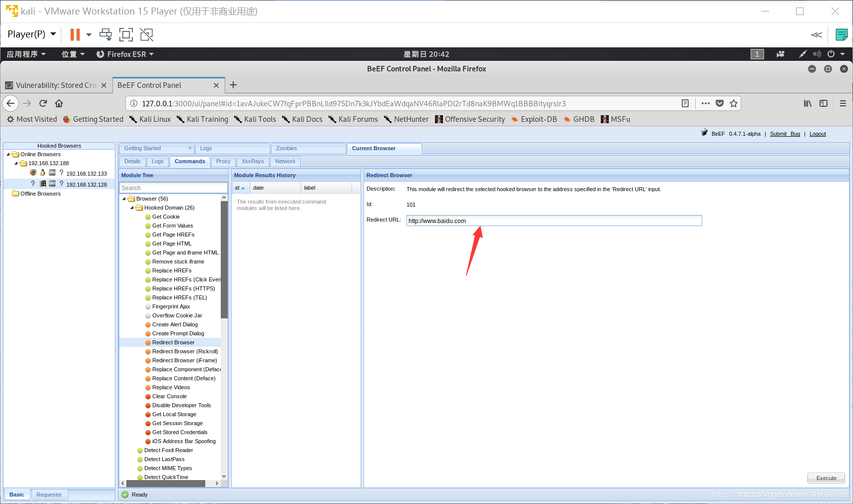This screenshot has height=504, width=853.
Task: Click Kali volume speaker icon
Action: pyautogui.click(x=817, y=54)
